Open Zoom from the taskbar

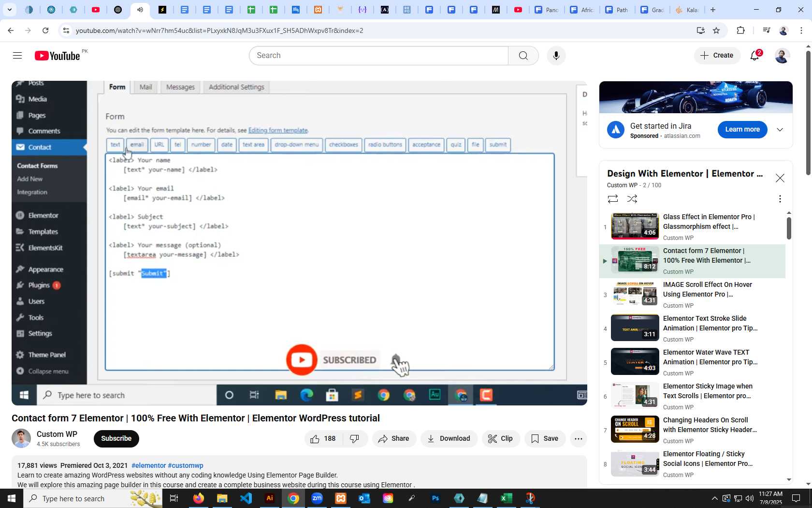317,498
